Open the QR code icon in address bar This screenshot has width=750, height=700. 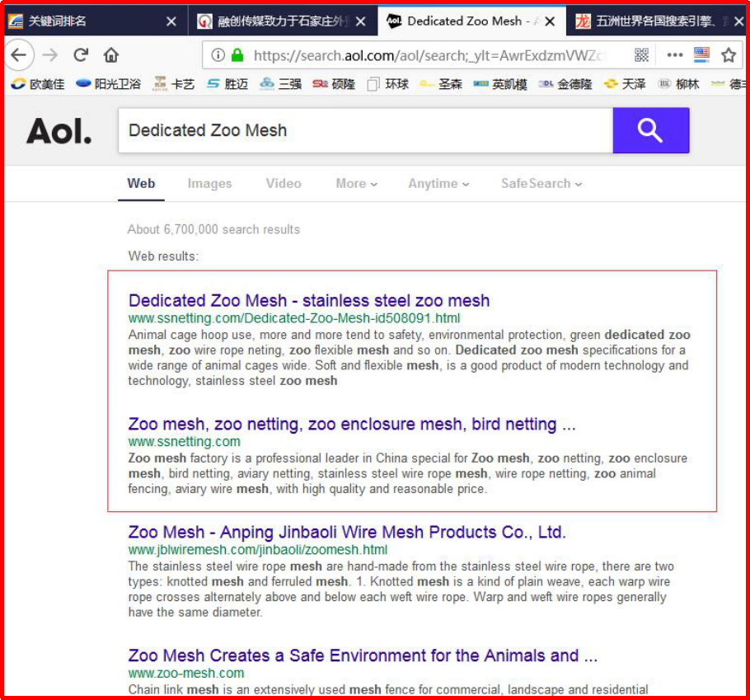click(642, 55)
